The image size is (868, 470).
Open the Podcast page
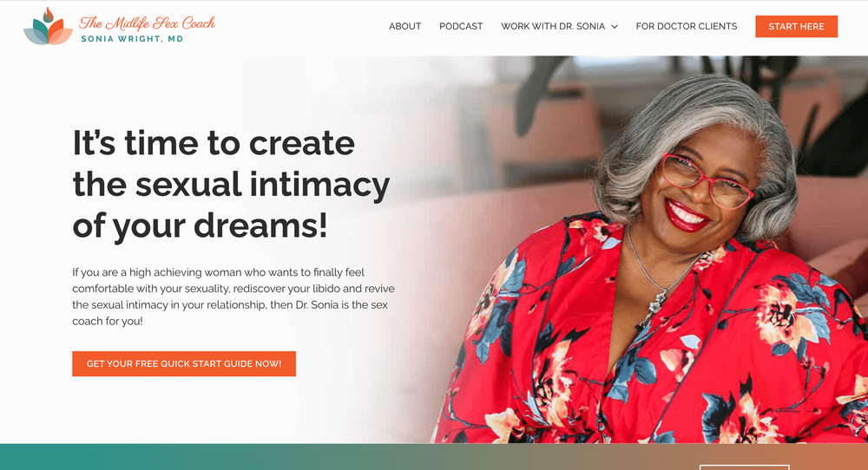pyautogui.click(x=461, y=27)
